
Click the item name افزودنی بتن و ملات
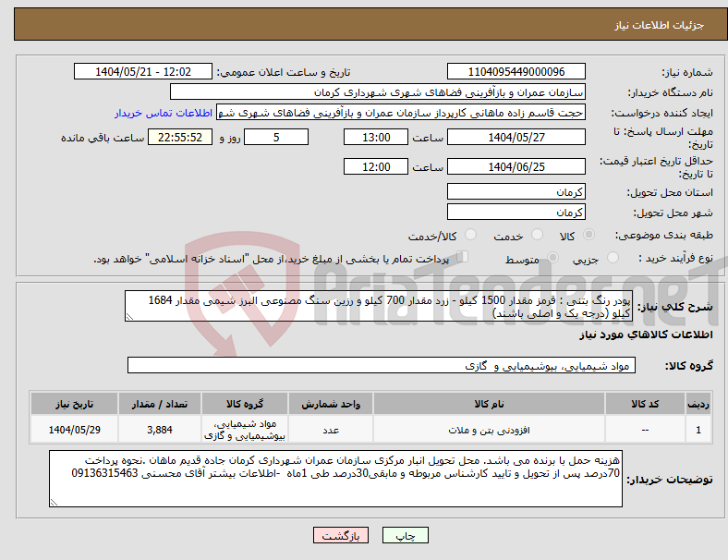click(x=489, y=430)
